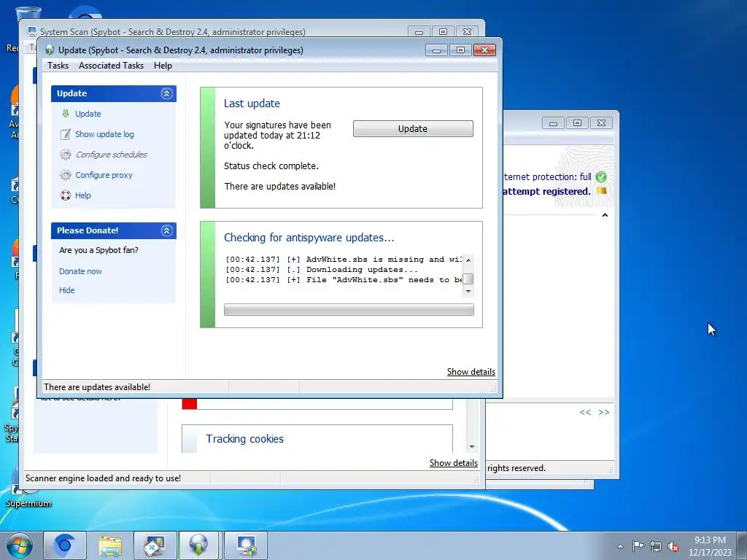Click the Show update log notepad icon
The width and height of the screenshot is (747, 560).
pyautogui.click(x=66, y=134)
